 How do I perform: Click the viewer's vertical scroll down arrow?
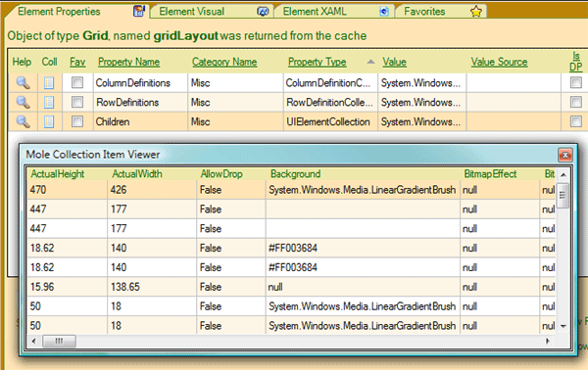[x=563, y=327]
